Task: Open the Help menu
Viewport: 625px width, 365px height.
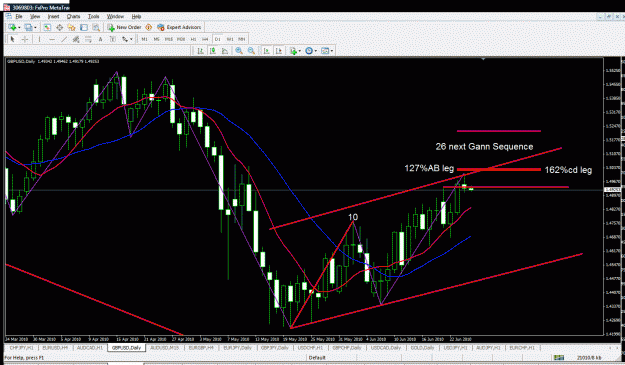Action: (x=136, y=16)
